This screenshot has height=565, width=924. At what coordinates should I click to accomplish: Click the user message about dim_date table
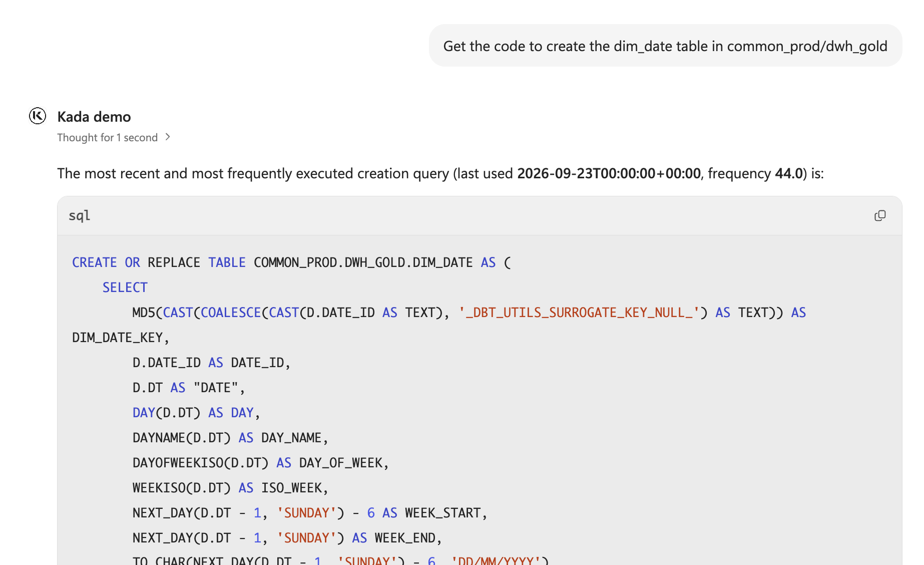(x=665, y=46)
